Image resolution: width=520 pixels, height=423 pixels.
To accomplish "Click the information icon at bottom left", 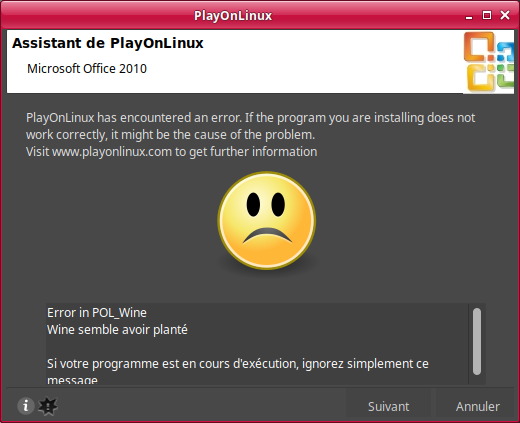I will [26, 406].
